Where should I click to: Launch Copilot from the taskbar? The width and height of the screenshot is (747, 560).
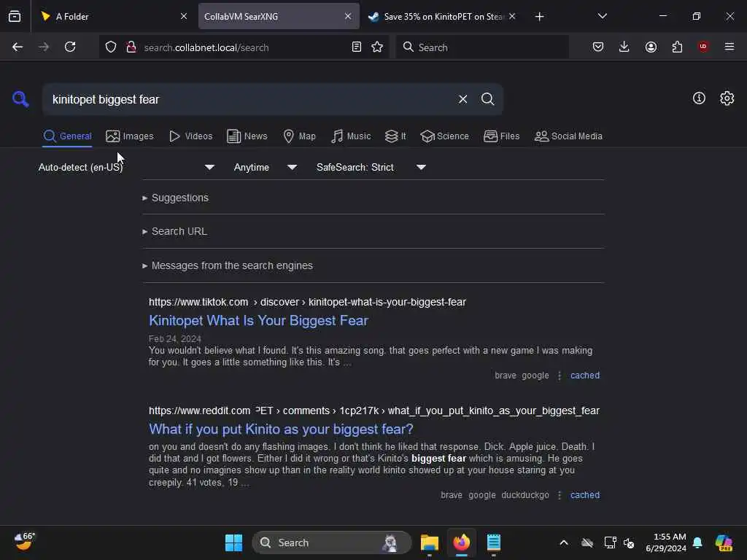pyautogui.click(x=724, y=542)
